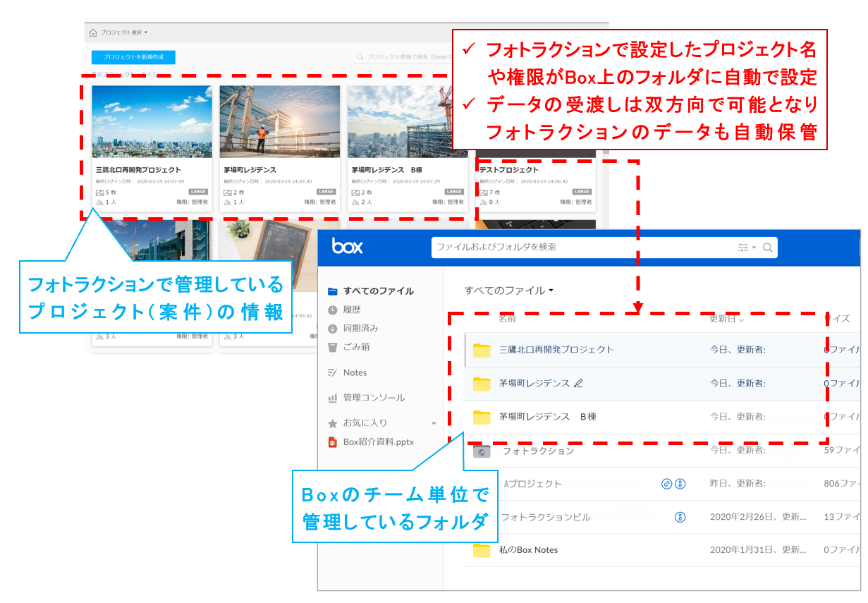Click the rename pencil next to 茅場町レジデンス
Image resolution: width=868 pixels, height=603 pixels.
(x=579, y=384)
